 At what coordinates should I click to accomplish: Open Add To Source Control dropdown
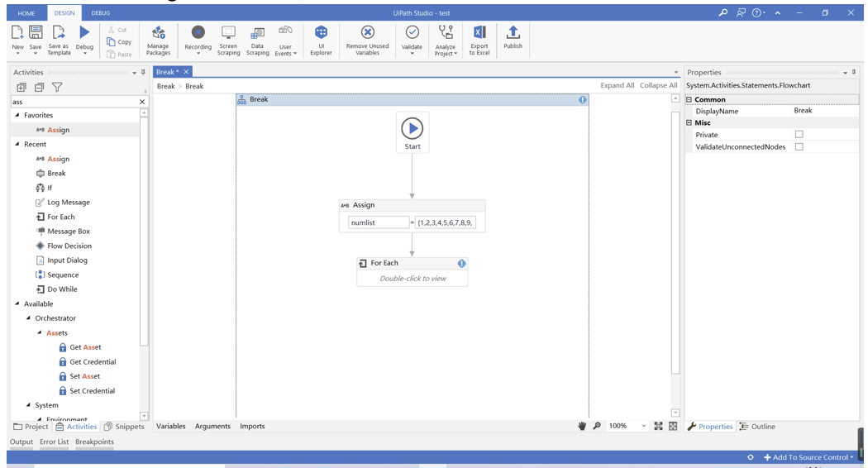808,457
